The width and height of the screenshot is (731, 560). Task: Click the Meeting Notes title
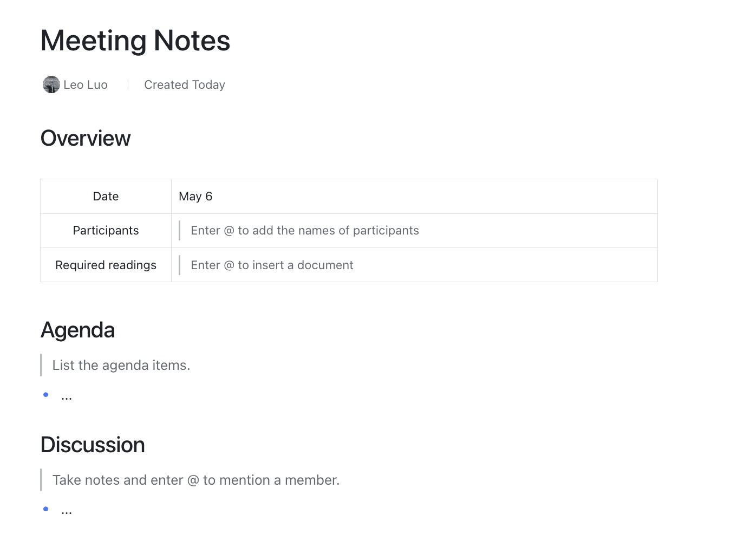pyautogui.click(x=135, y=41)
